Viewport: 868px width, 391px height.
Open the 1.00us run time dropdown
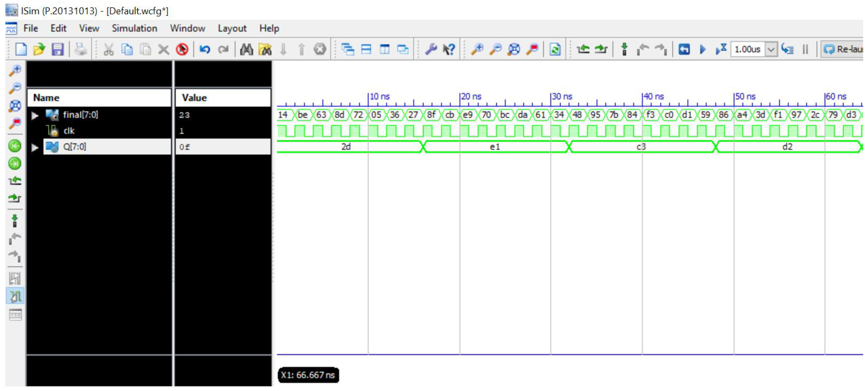click(x=771, y=50)
